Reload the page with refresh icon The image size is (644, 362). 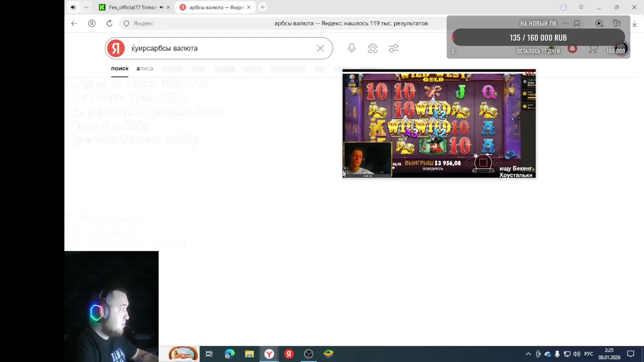pyautogui.click(x=109, y=23)
